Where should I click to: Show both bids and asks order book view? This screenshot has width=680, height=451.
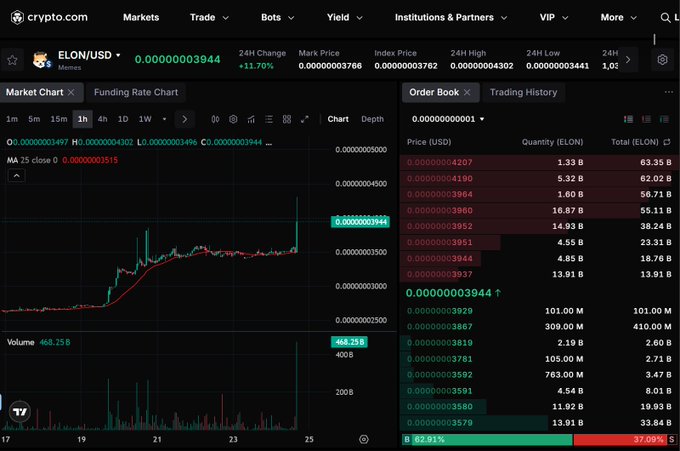[628, 119]
